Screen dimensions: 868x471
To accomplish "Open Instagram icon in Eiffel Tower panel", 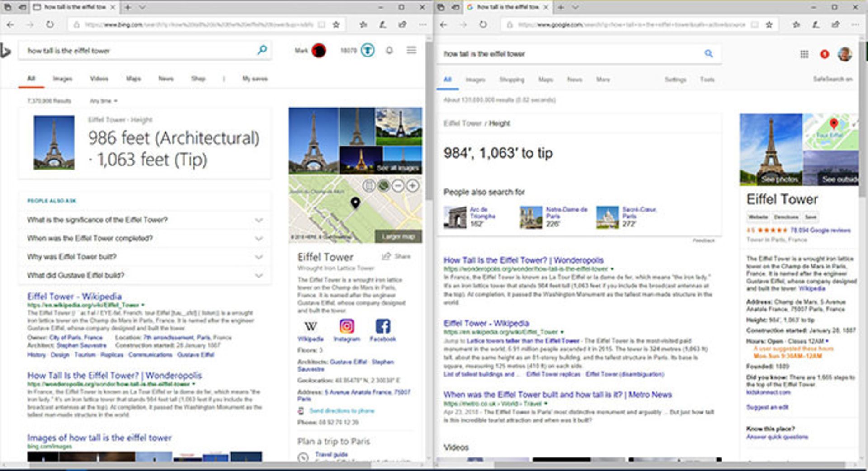I will click(347, 326).
